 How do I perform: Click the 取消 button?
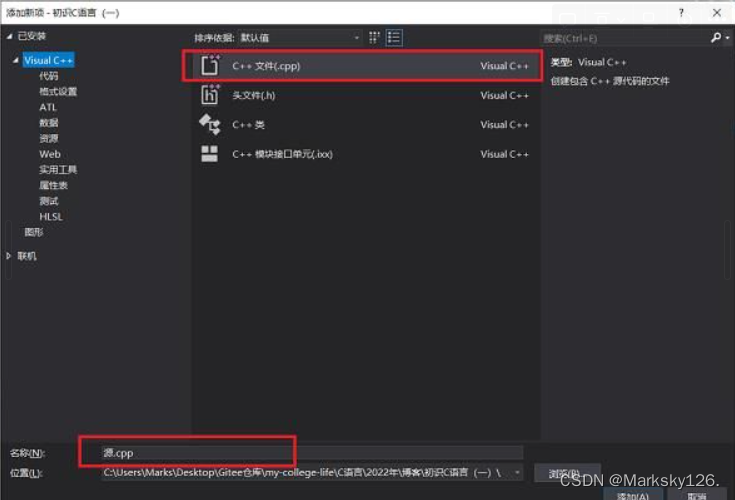pyautogui.click(x=697, y=494)
